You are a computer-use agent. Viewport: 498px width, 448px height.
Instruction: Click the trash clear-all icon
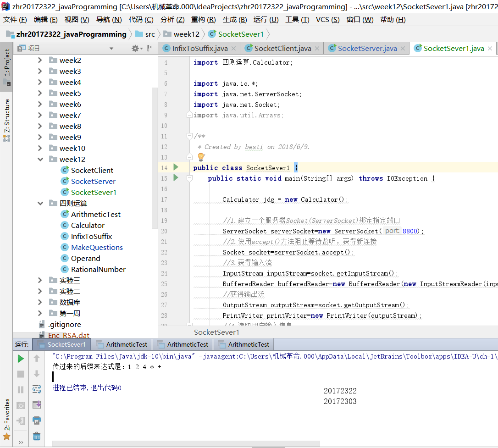pos(37,436)
